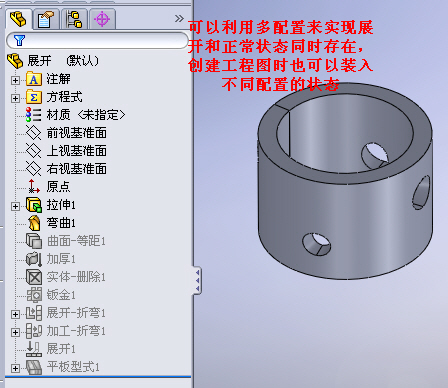The width and height of the screenshot is (448, 388).
Task: Click the 上视基准面 plane icon
Action: pyautogui.click(x=33, y=151)
